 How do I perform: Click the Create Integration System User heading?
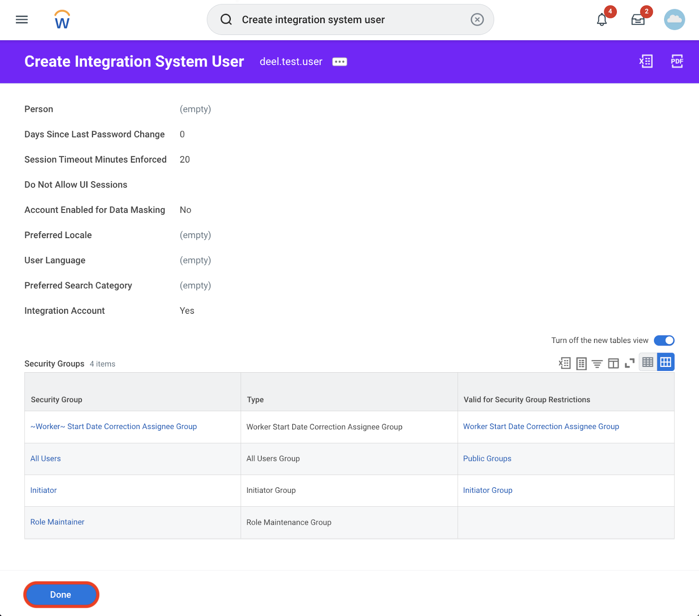click(x=134, y=62)
